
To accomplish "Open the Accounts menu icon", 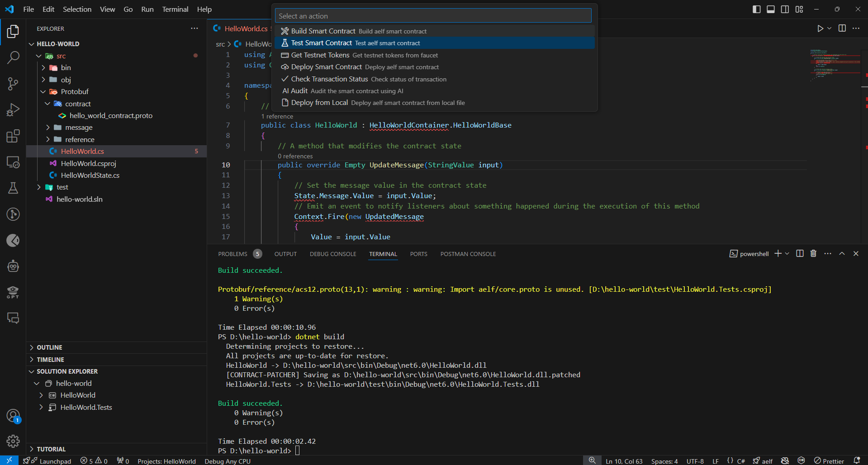I will point(13,416).
